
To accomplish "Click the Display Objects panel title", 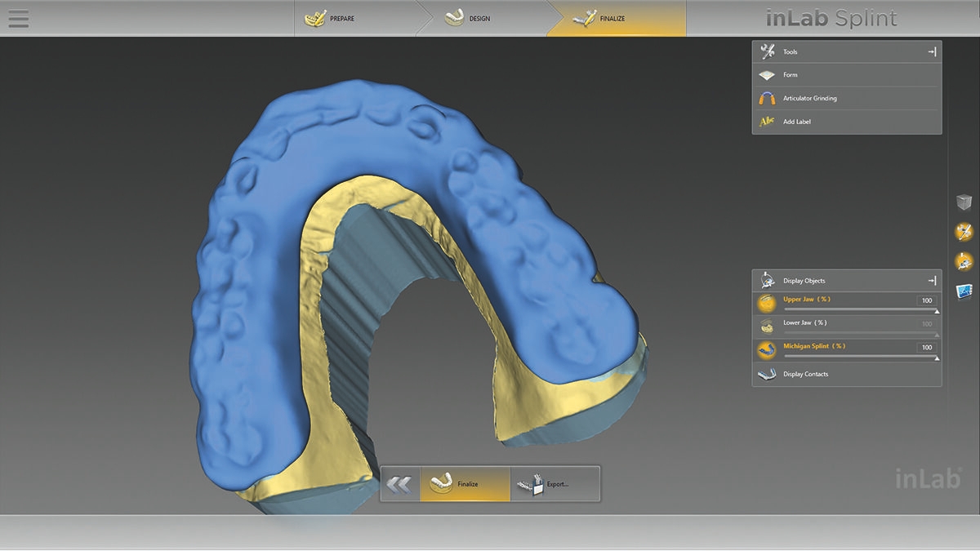I will 804,281.
